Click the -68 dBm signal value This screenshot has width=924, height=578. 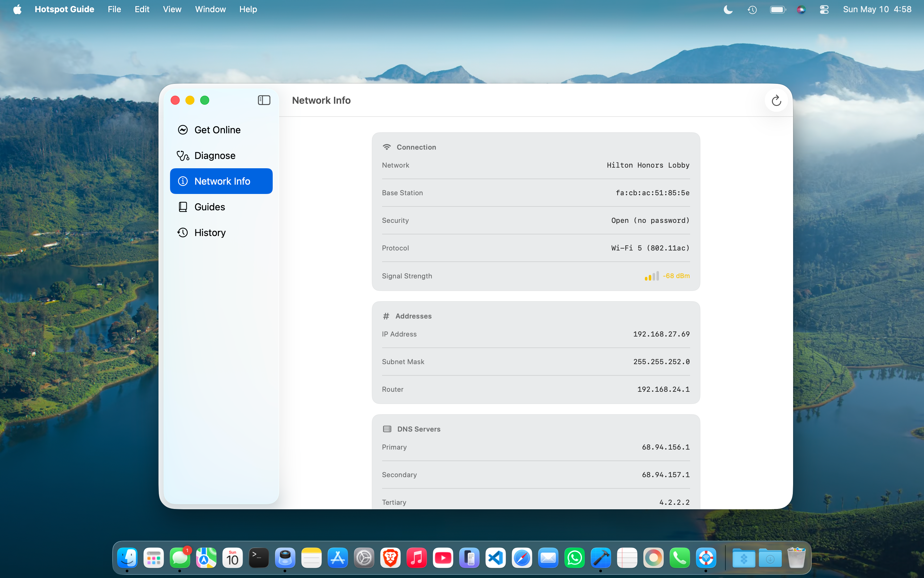(x=676, y=276)
